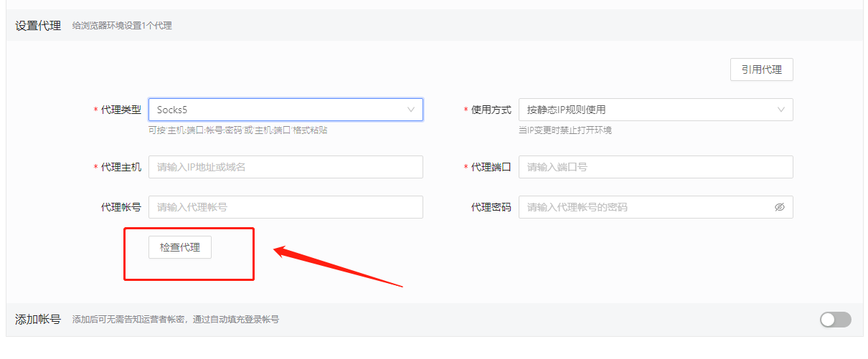Click the 当IP变更时禁止打开环境 hint text
The image size is (868, 359).
(565, 130)
